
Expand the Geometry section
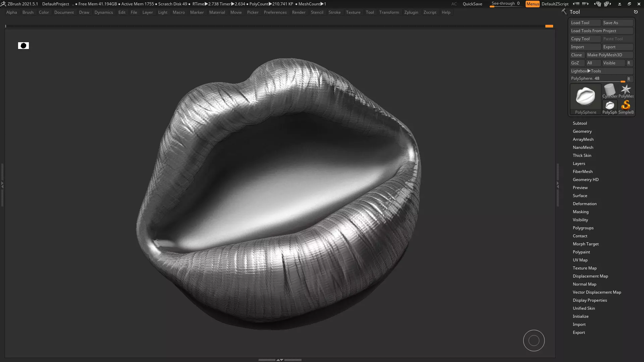pos(582,131)
